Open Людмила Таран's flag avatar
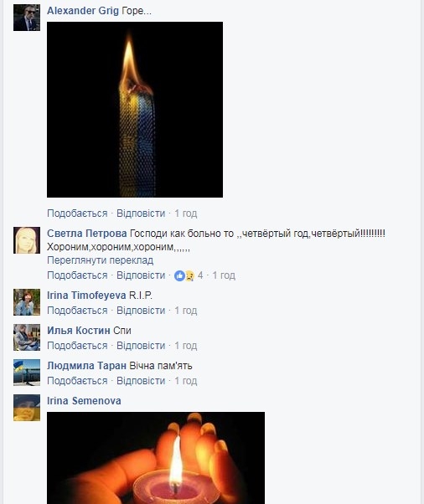424x504 pixels. [27, 373]
